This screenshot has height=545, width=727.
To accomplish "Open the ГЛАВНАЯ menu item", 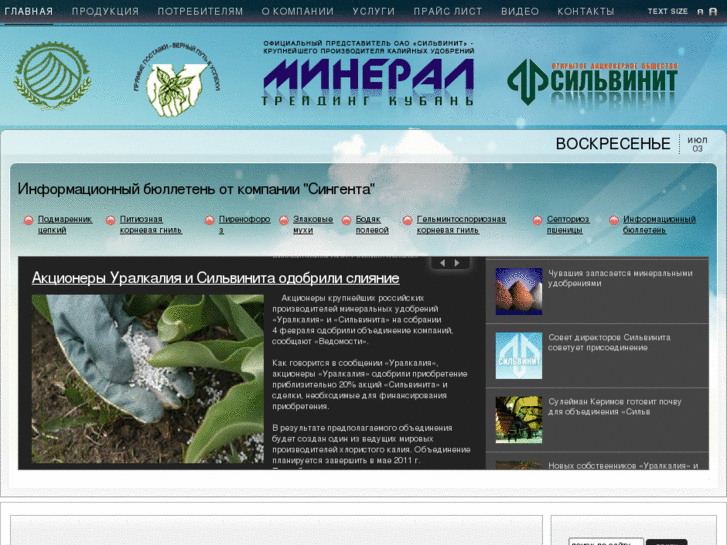I will pos(29,11).
